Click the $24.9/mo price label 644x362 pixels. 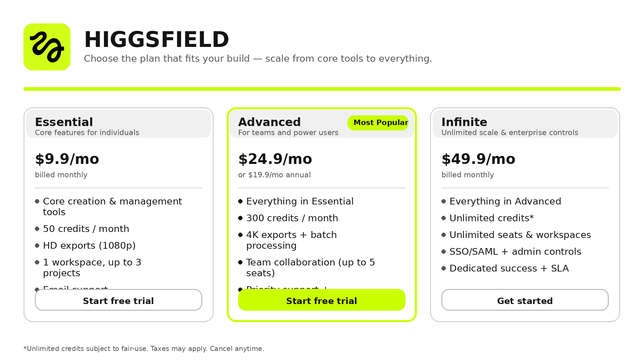[x=275, y=159]
